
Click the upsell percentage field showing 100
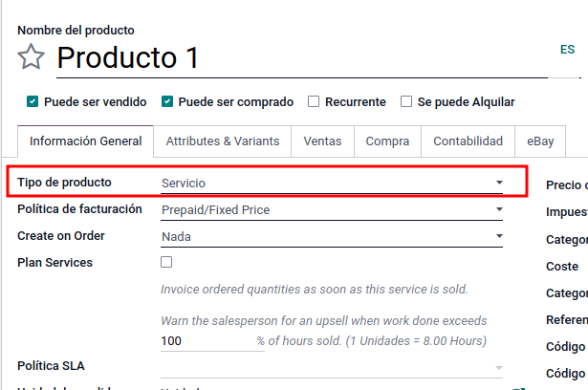point(206,341)
